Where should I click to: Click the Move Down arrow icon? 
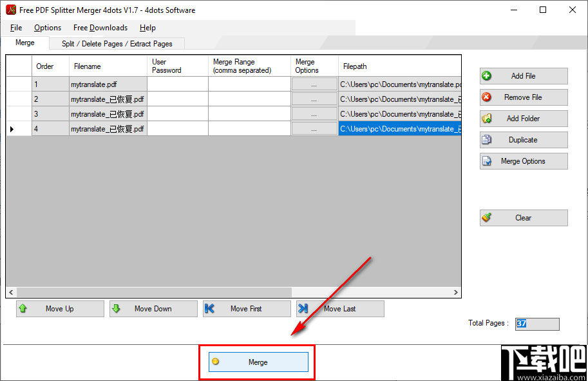click(x=117, y=309)
